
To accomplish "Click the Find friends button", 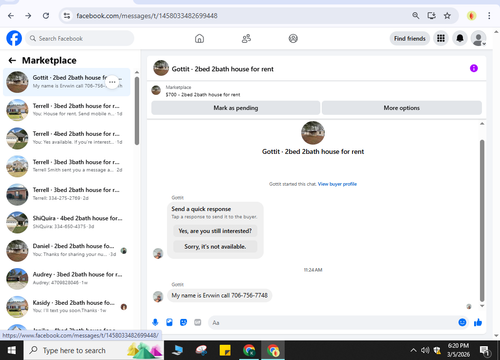I will click(410, 38).
